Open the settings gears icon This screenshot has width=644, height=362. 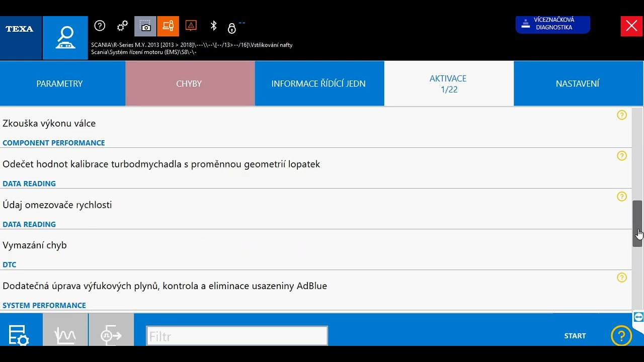point(122,26)
